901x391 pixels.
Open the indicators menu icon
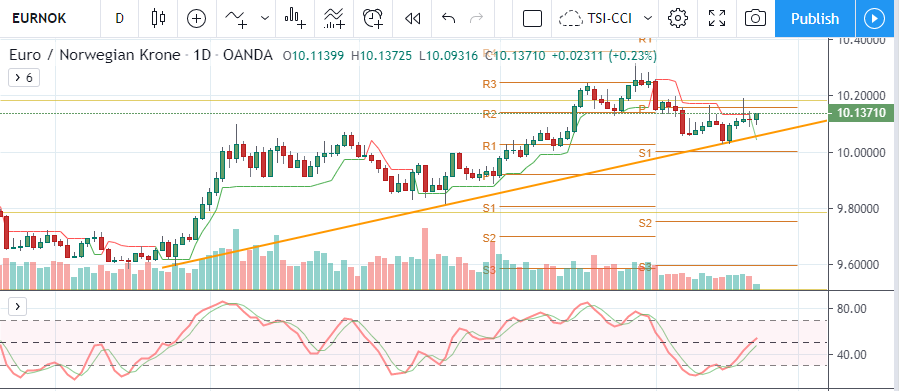236,18
